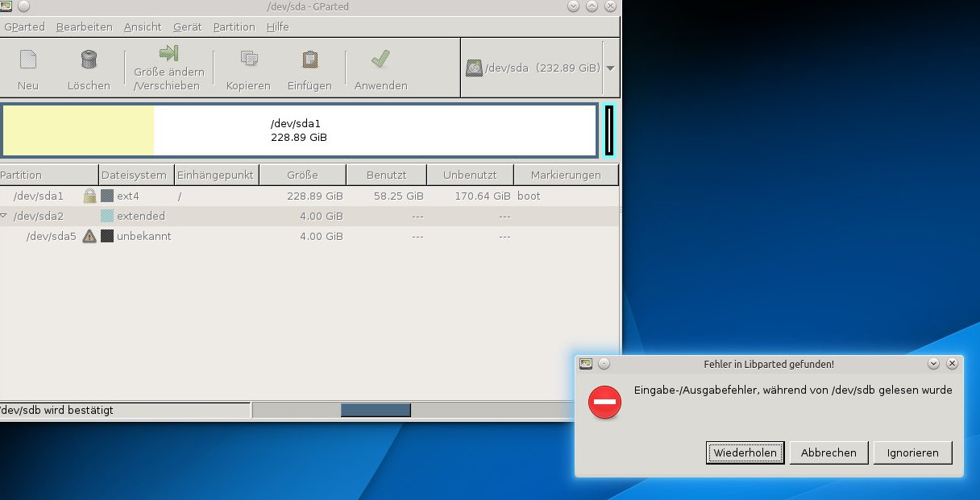This screenshot has height=500, width=980.
Task: Sort by the Partition column header
Action: [x=49, y=175]
